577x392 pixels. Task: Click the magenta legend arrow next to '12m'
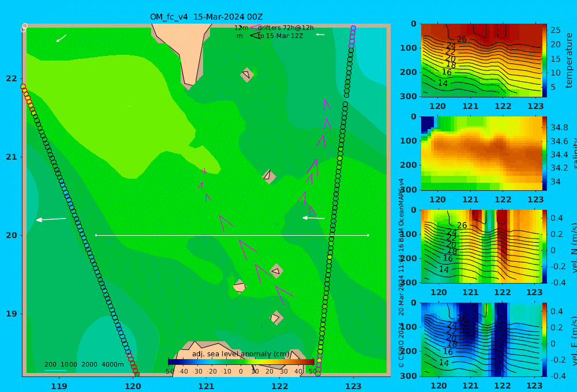(x=254, y=28)
